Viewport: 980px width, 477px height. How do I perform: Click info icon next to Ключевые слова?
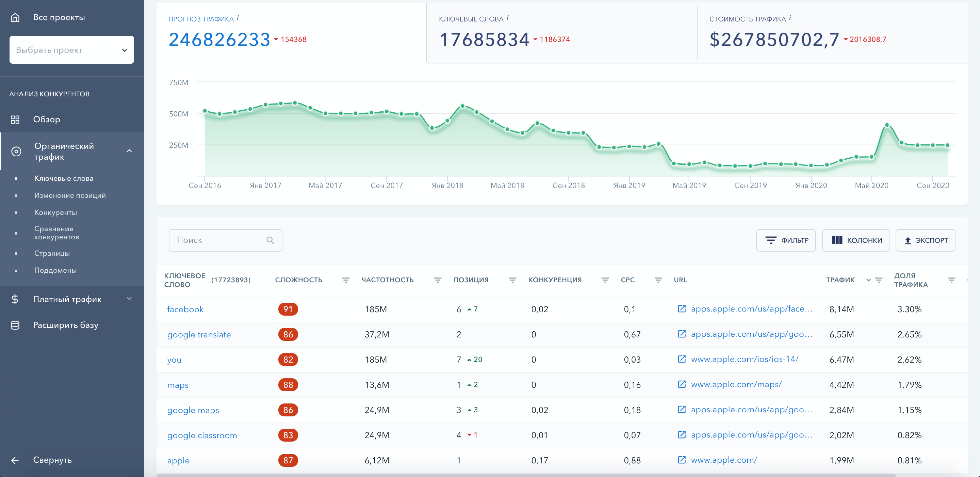[x=507, y=17]
